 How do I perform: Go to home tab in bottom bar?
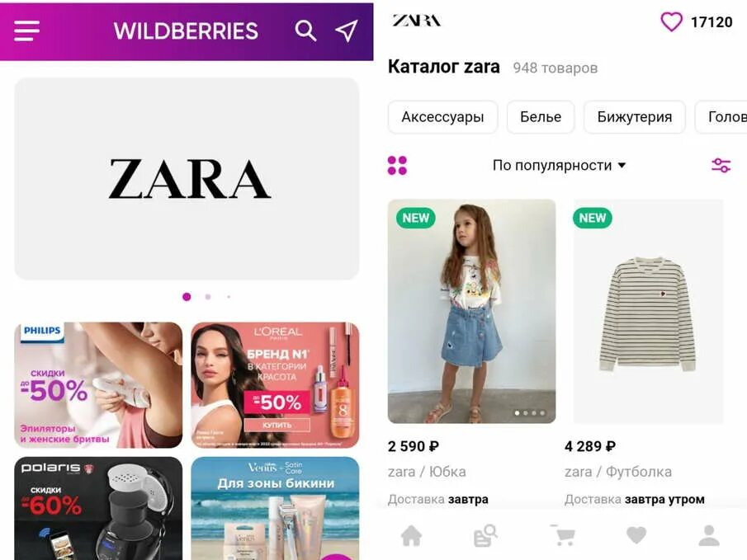click(x=412, y=535)
